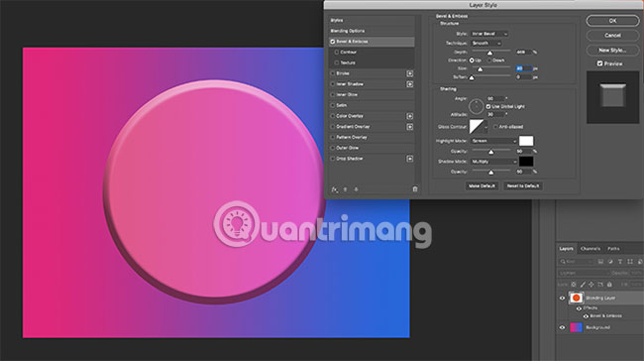Screen dimensions: 644x361
Task: Select the Layers tab
Action: click(x=566, y=249)
